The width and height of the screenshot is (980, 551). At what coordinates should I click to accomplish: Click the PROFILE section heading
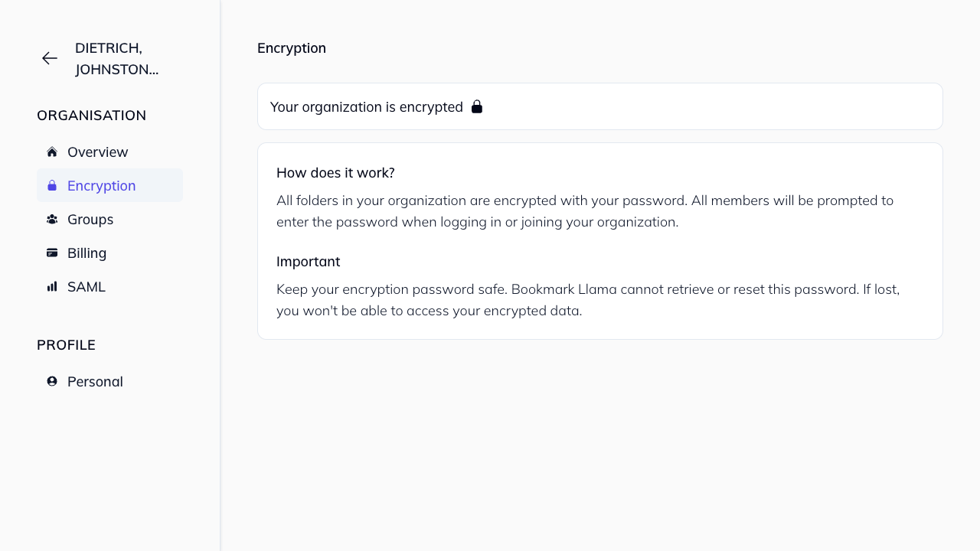point(66,344)
